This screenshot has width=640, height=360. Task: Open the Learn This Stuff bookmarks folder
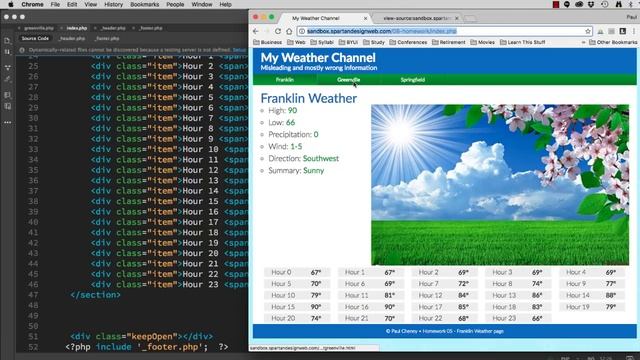[522, 42]
